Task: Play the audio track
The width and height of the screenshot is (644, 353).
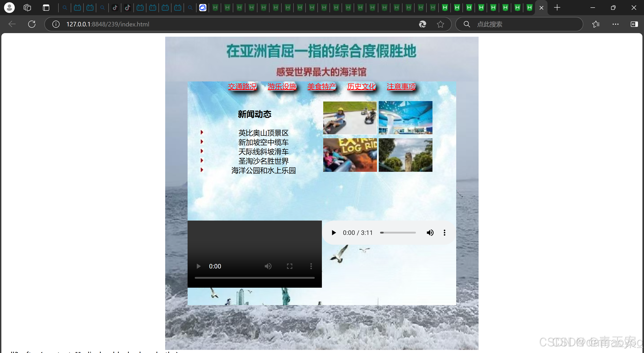Action: click(x=334, y=233)
